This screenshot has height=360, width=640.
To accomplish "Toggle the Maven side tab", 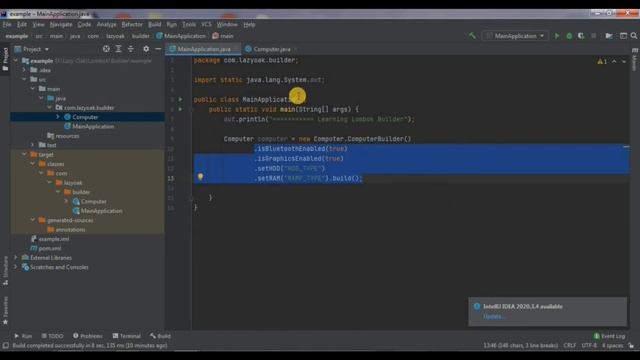I will 635,60.
